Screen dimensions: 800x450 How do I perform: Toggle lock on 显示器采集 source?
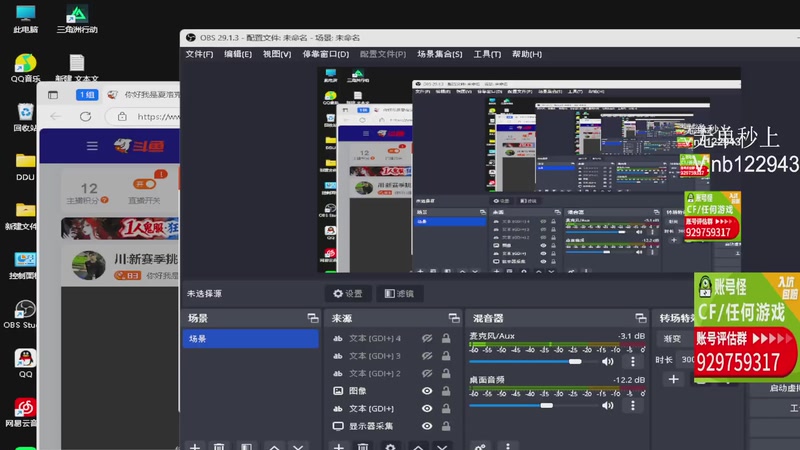click(446, 426)
